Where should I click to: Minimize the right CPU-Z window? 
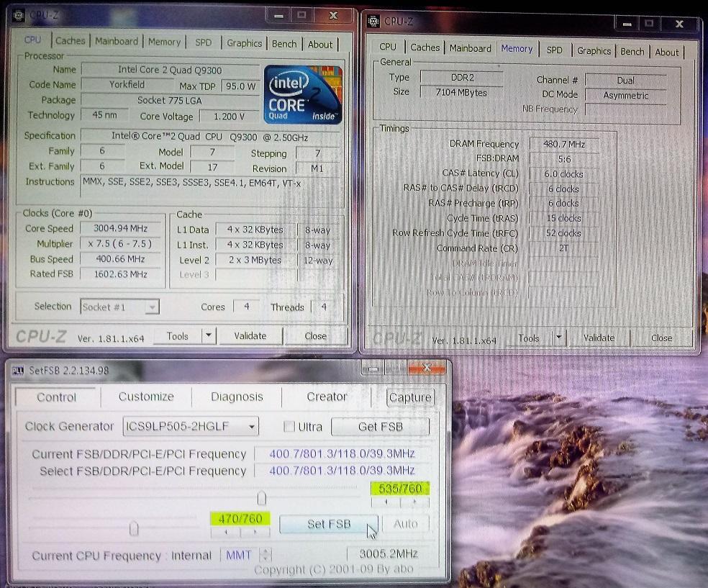click(x=627, y=24)
